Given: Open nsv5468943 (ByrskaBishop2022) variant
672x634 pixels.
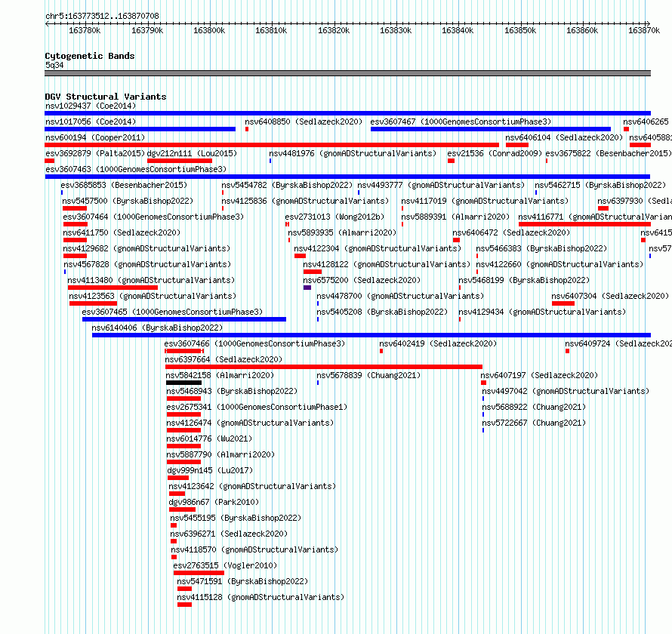Looking at the screenshot, I should point(232,391).
